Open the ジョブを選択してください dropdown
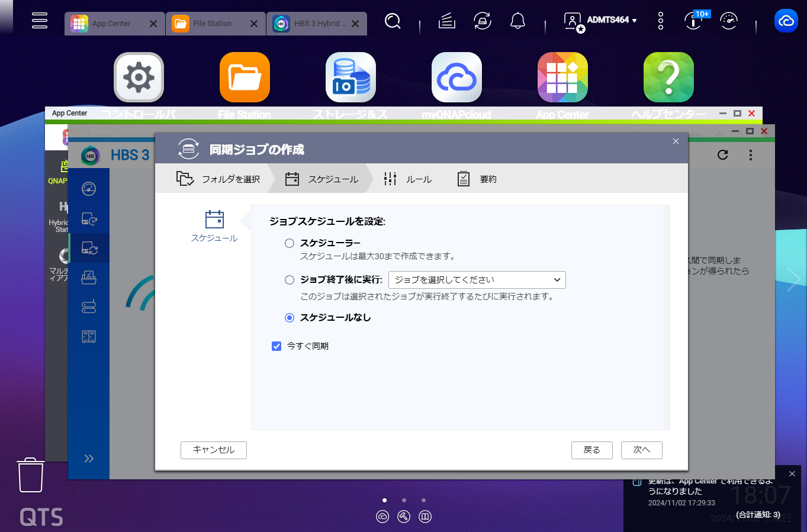 click(477, 280)
